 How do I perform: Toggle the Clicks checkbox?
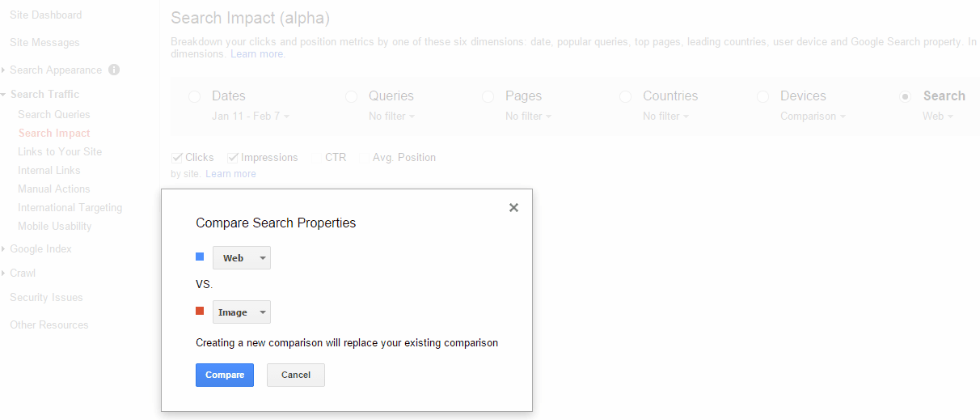pos(177,158)
